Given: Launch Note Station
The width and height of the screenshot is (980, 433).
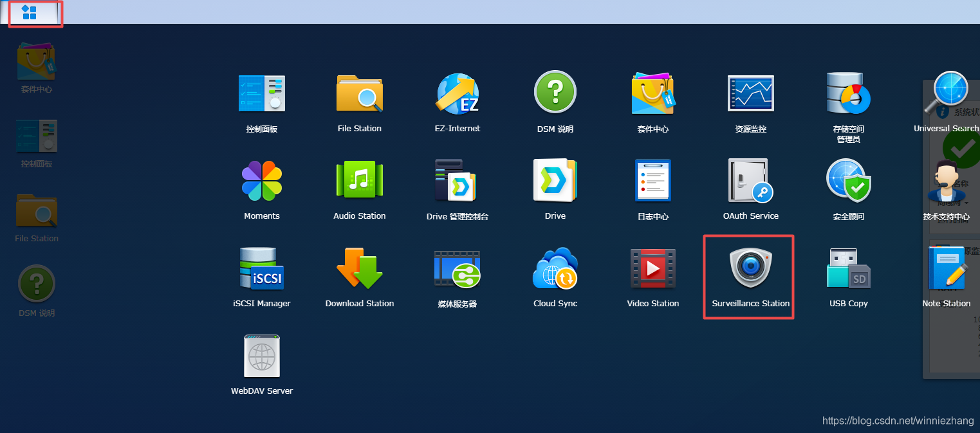Looking at the screenshot, I should [947, 268].
